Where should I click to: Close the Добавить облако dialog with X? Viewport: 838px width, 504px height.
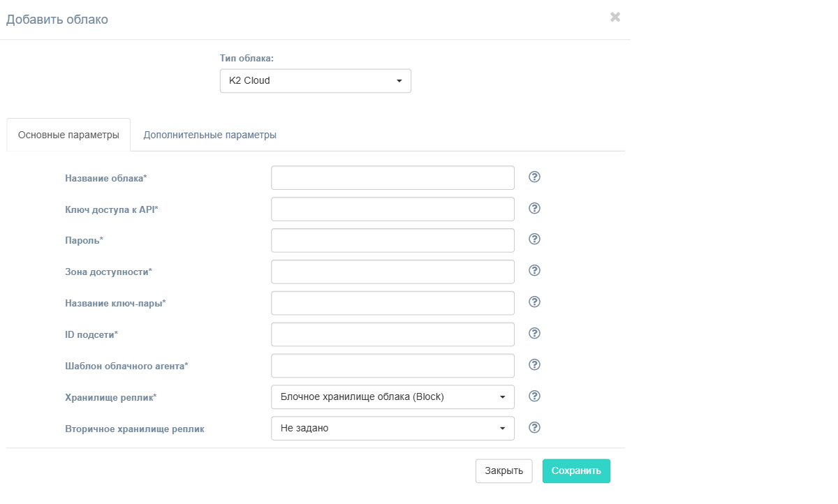click(615, 17)
